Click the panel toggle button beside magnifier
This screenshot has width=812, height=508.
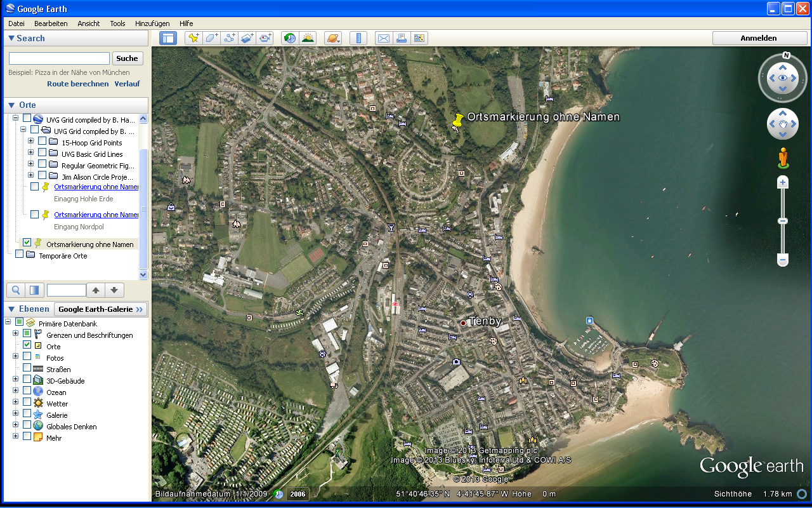pos(34,290)
